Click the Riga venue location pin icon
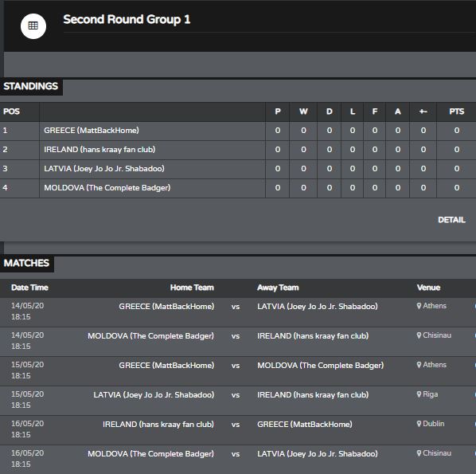 [x=419, y=394]
